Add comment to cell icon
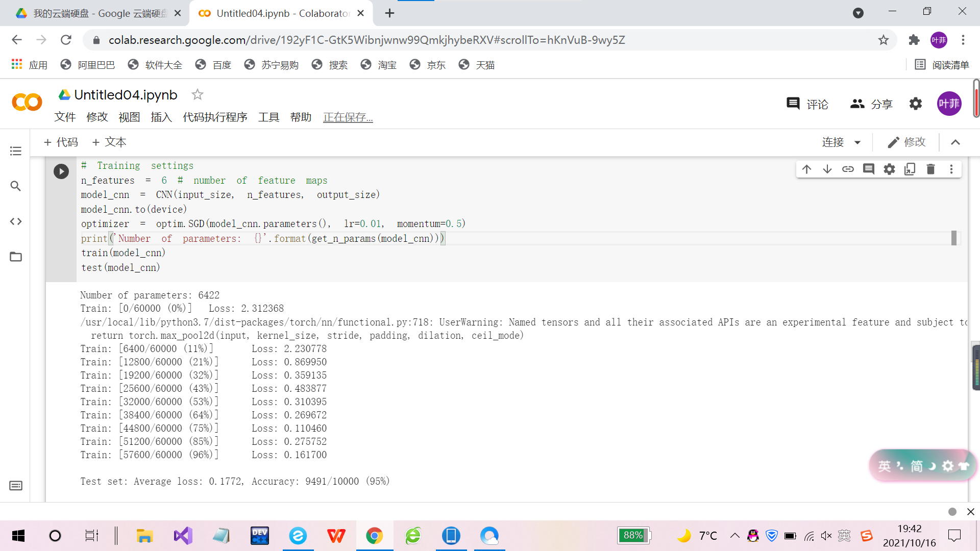Viewport: 980px width, 551px height. coord(869,169)
